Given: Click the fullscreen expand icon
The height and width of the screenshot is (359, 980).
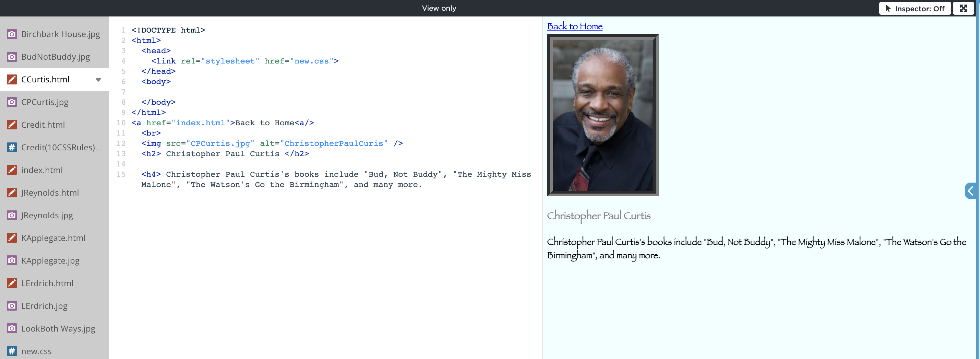Looking at the screenshot, I should point(963,8).
